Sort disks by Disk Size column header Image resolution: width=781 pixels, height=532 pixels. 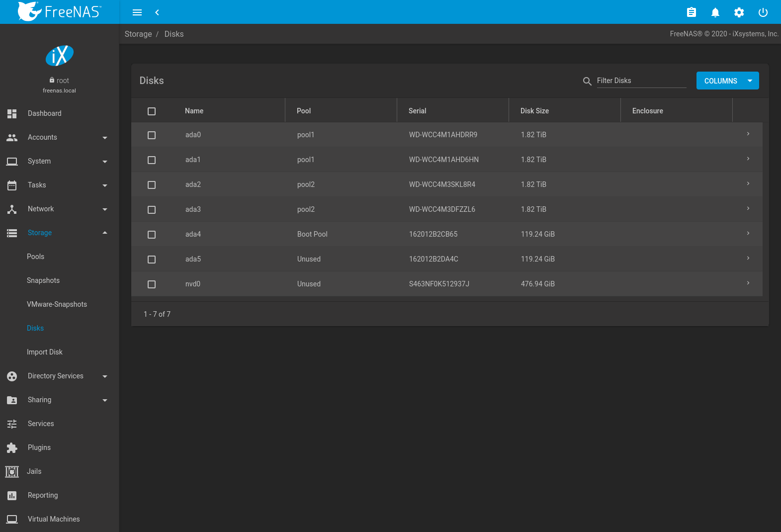coord(534,111)
